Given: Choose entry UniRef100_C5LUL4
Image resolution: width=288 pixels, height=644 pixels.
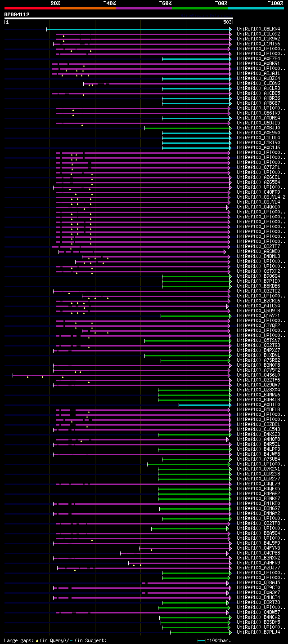Looking at the screenshot, I should [259, 138].
